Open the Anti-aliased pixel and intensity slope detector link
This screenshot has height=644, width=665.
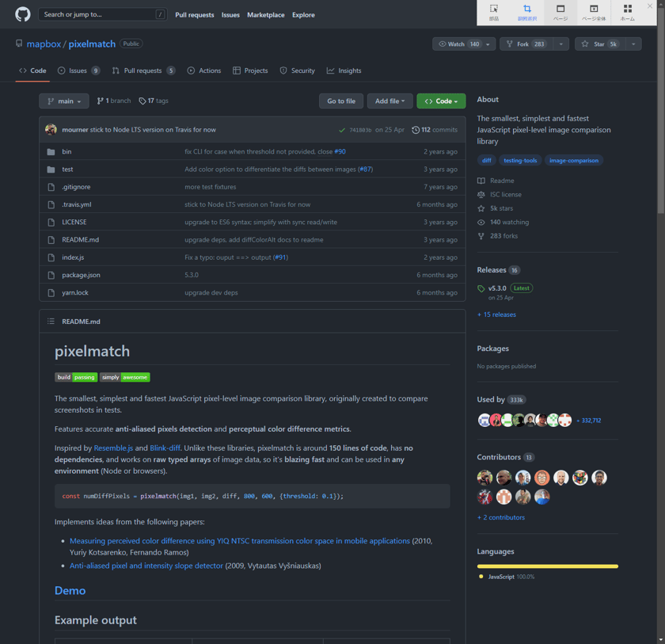[146, 566]
